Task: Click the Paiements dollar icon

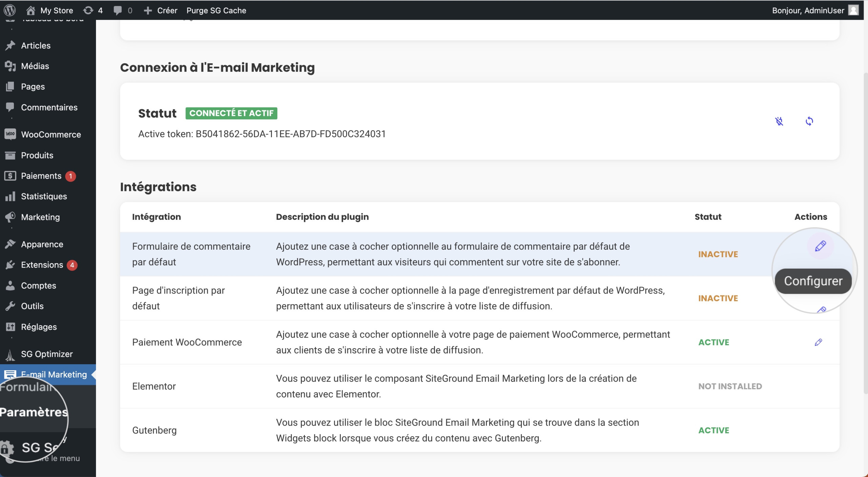Action: (x=10, y=176)
